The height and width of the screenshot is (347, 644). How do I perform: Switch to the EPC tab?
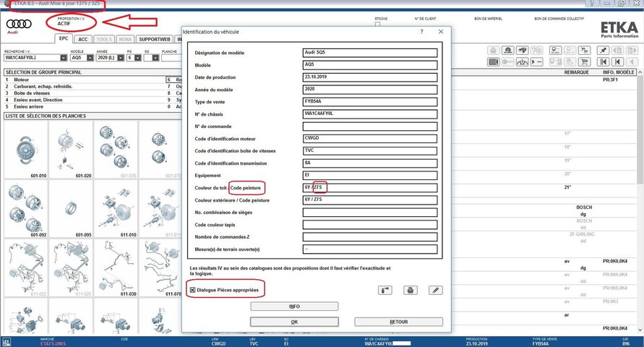point(64,38)
